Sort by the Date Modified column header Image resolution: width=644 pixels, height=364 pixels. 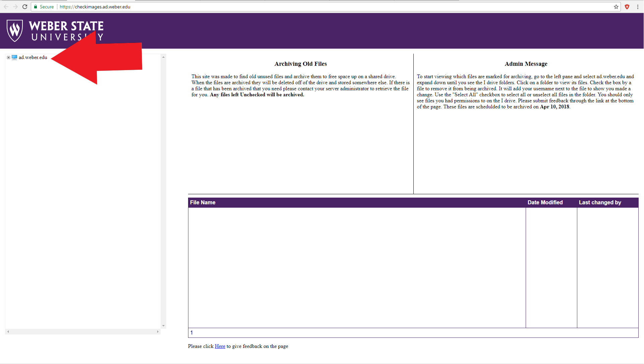pyautogui.click(x=545, y=202)
